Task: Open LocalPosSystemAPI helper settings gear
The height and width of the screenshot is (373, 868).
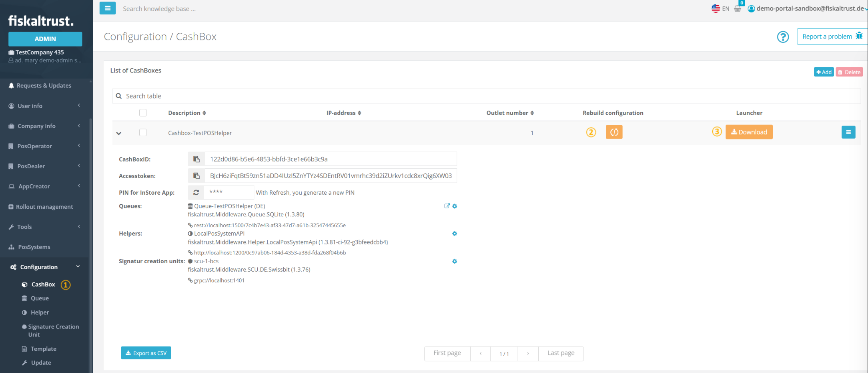Action: 455,234
